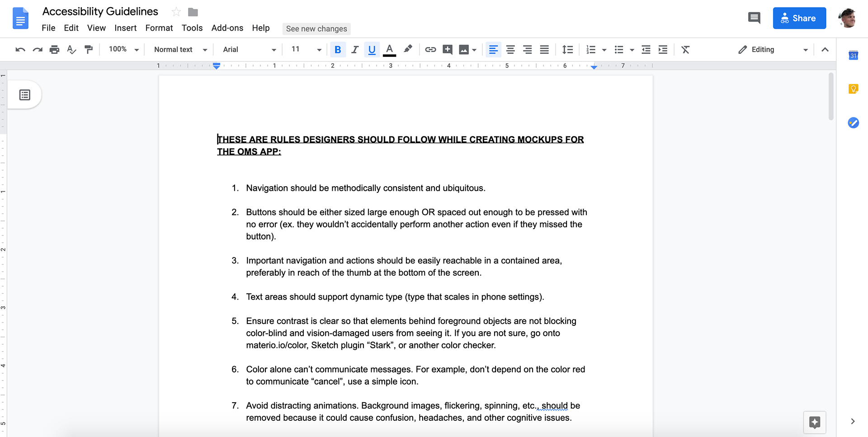The image size is (868, 437).
Task: Open the Tools menu
Action: coord(192,28)
